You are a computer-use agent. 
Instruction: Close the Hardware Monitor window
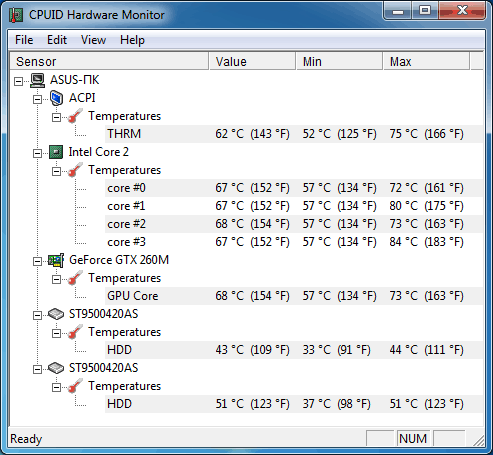point(462,11)
